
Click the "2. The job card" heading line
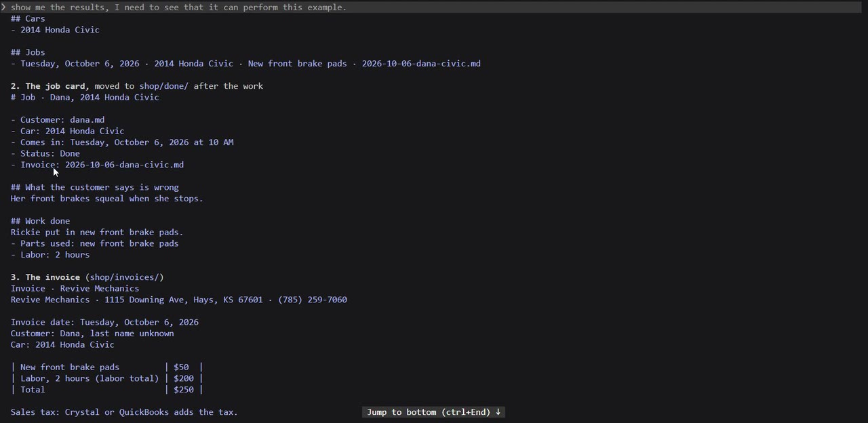click(137, 86)
